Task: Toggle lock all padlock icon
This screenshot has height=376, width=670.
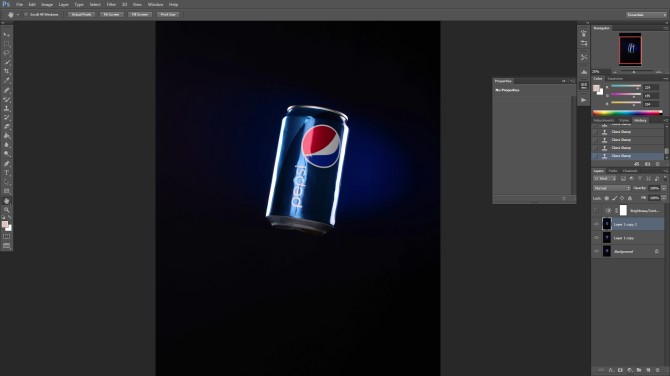Action: pos(630,198)
